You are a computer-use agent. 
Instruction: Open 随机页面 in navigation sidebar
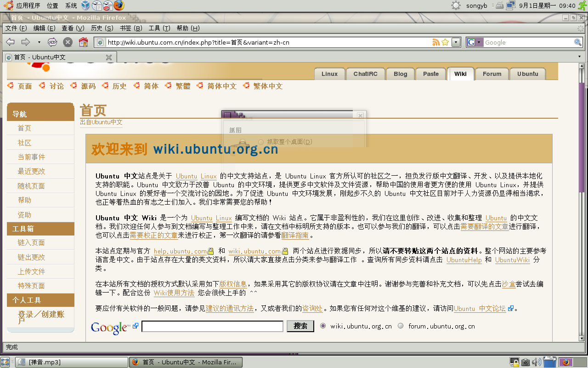31,186
